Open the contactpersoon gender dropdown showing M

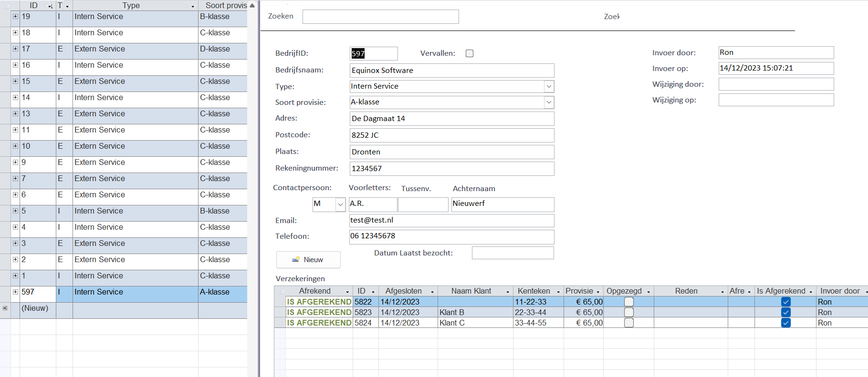(x=340, y=204)
